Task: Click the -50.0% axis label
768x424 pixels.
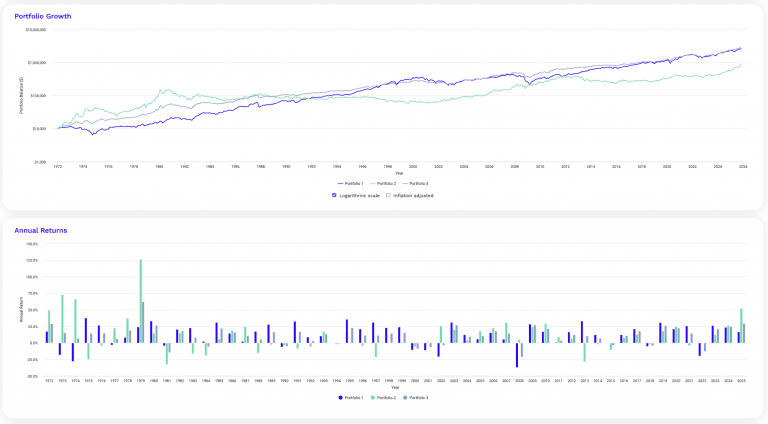Action: tap(32, 377)
